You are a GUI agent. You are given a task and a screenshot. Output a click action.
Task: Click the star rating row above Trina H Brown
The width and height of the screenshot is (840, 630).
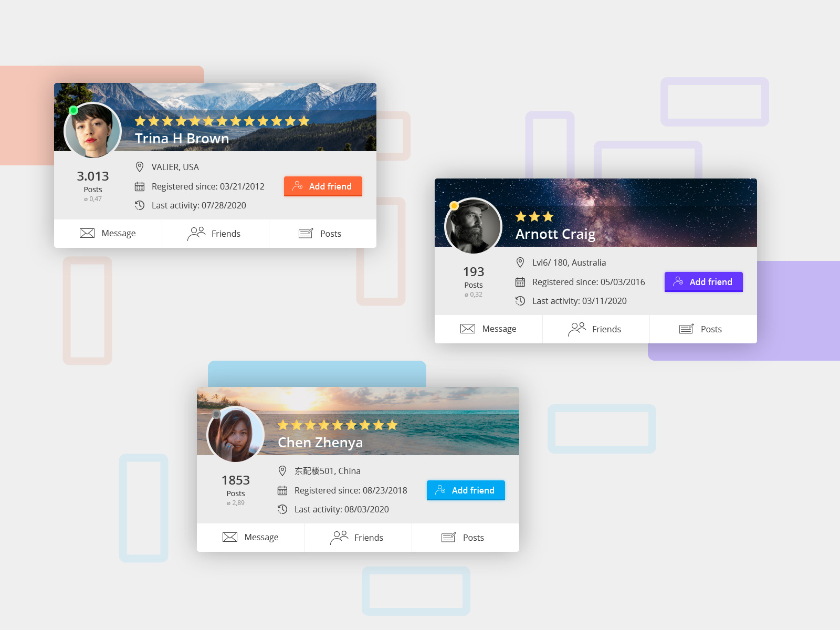[x=222, y=121]
